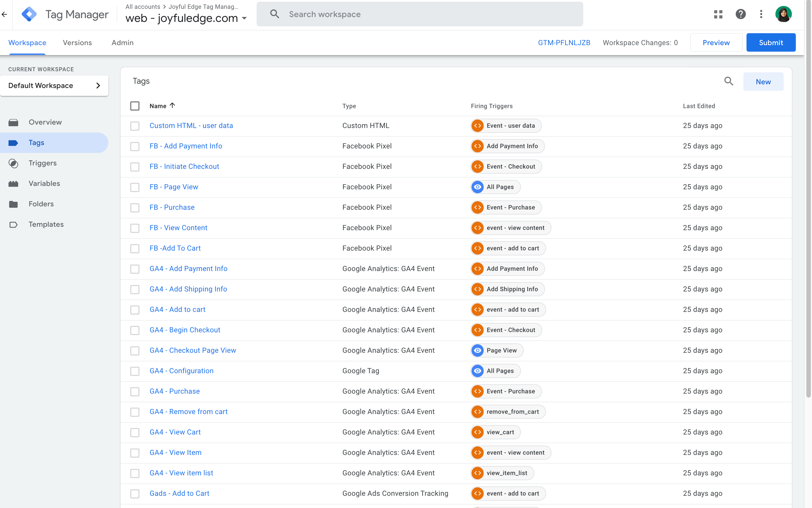This screenshot has width=812, height=508.
Task: Click trigger icon for view_item_list
Action: click(x=477, y=473)
